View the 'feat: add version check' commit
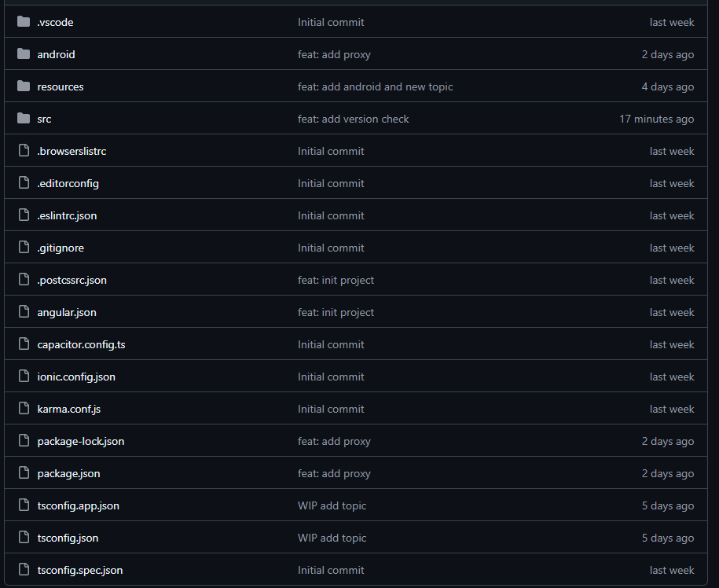The height and width of the screenshot is (588, 719). 353,119
